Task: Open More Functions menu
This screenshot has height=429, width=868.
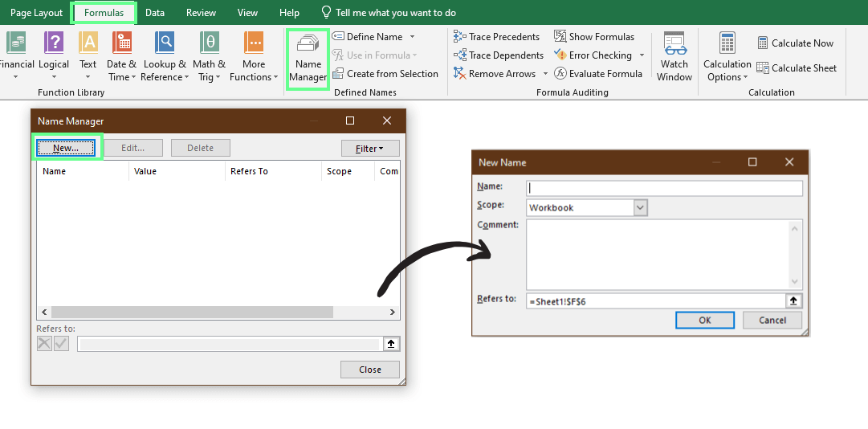Action: (x=254, y=56)
